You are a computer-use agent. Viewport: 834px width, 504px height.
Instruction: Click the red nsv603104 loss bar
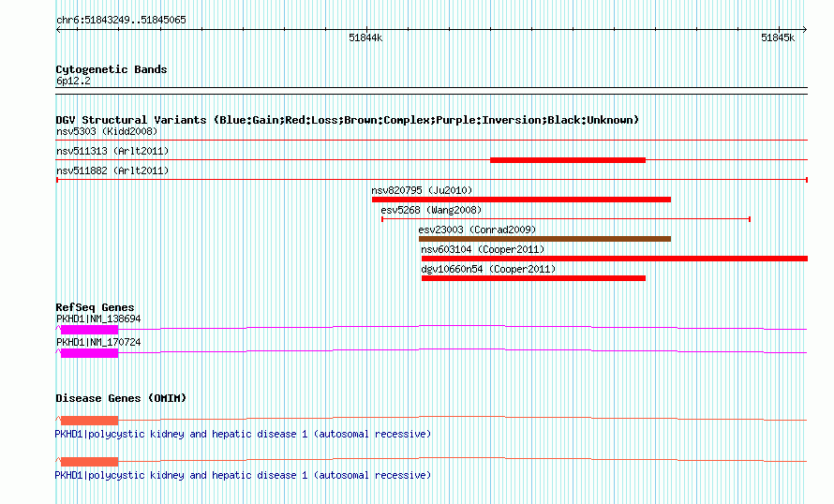(x=615, y=259)
